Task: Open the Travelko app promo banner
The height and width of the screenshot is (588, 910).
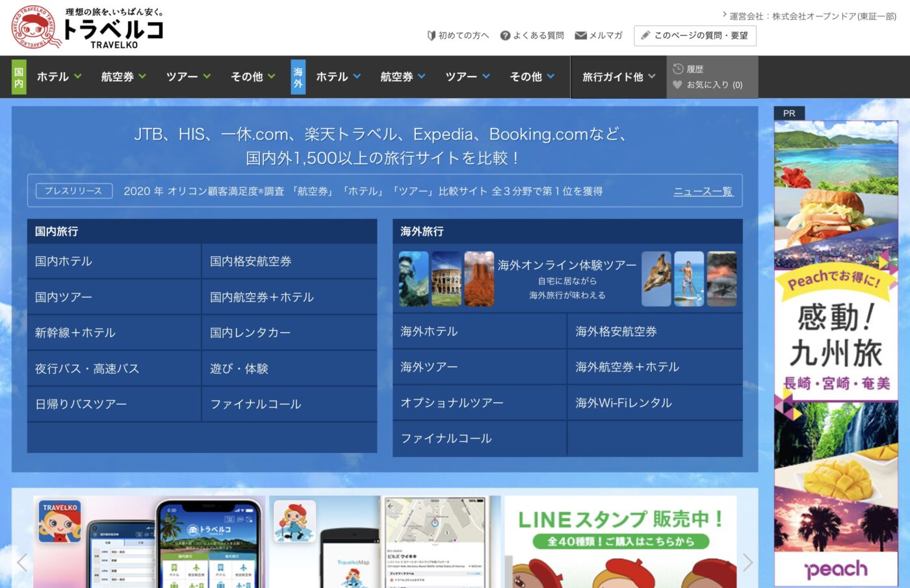Action: pos(149,542)
